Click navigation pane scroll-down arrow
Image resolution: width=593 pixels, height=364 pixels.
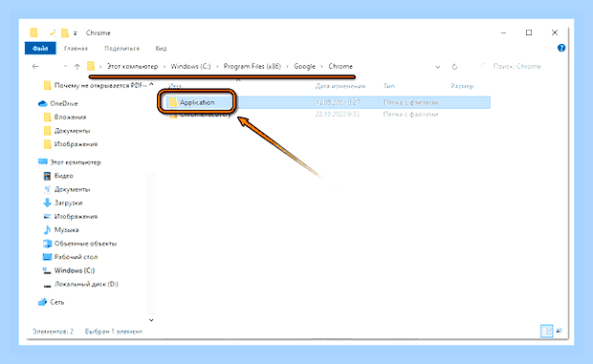(151, 320)
